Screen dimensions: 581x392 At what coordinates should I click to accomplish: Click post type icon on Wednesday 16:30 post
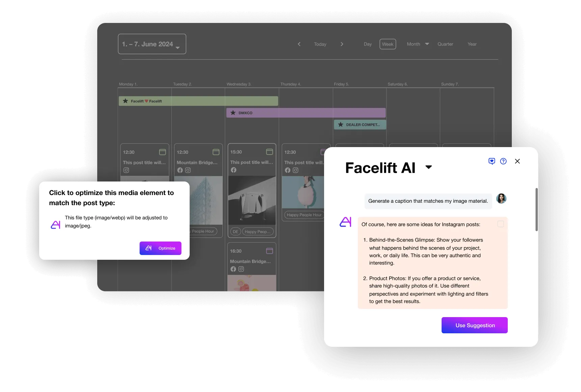[269, 251]
